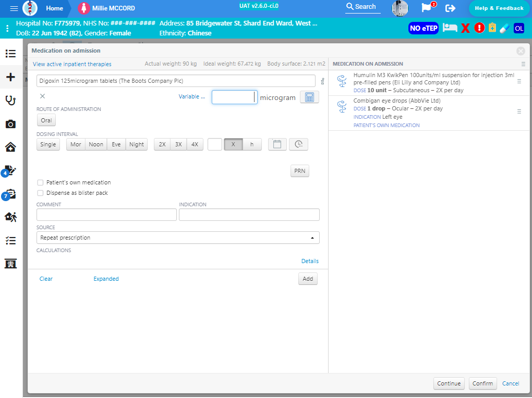Open the calculation Details link

310,261
